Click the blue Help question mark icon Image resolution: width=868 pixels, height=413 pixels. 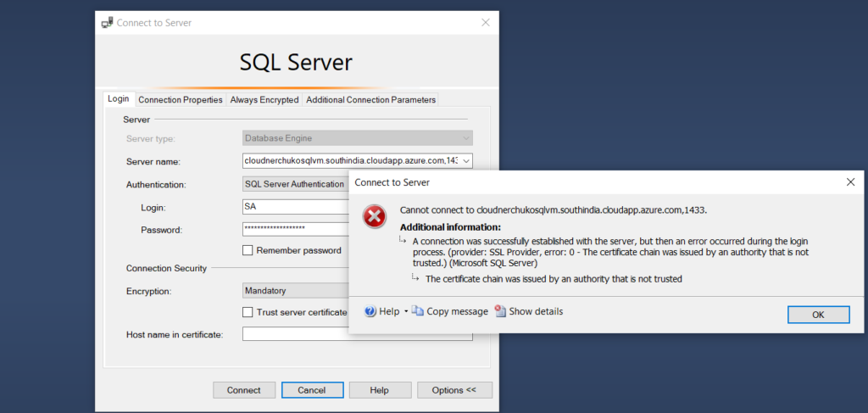pos(370,311)
